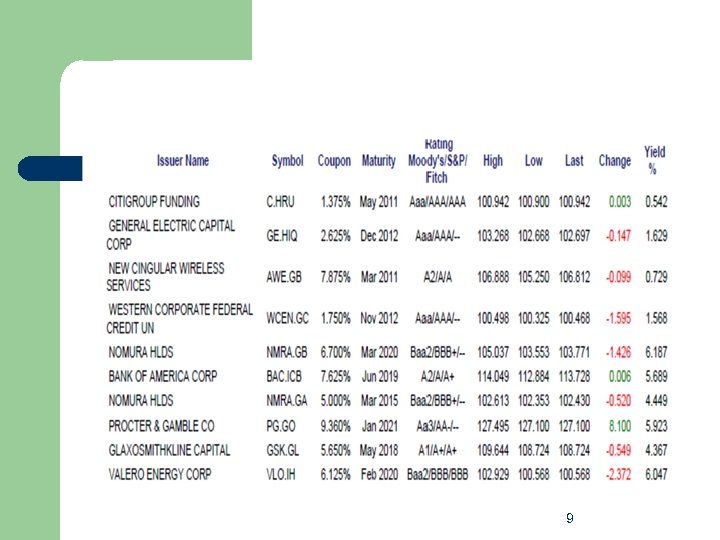This screenshot has width=720, height=540.
Task: Sort by the Symbol column header
Action: [x=288, y=161]
